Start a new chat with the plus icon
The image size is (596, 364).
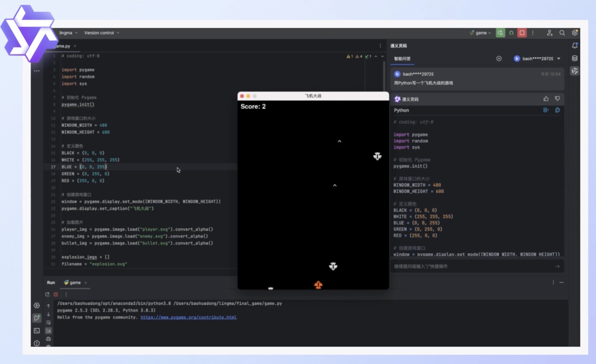tap(499, 59)
